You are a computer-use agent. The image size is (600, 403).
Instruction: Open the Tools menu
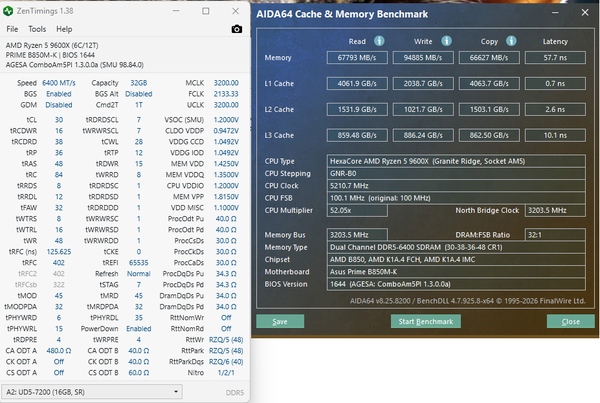point(37,29)
